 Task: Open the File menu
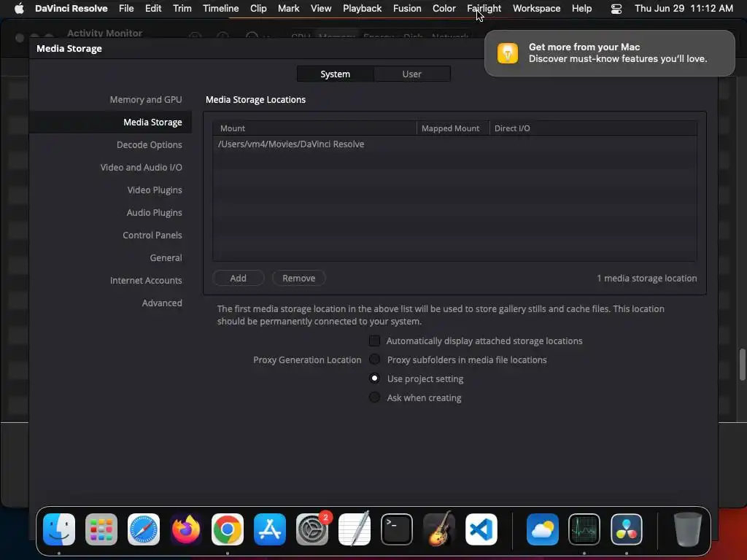[126, 8]
